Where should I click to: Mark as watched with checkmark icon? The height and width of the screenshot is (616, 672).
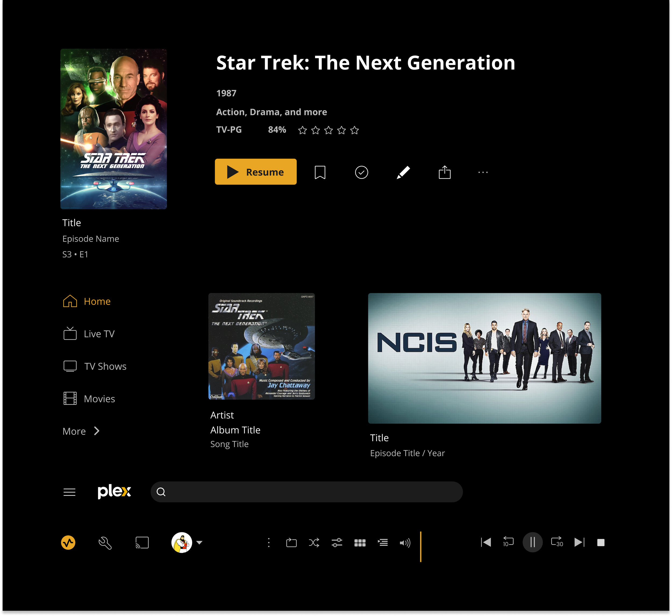coord(361,172)
